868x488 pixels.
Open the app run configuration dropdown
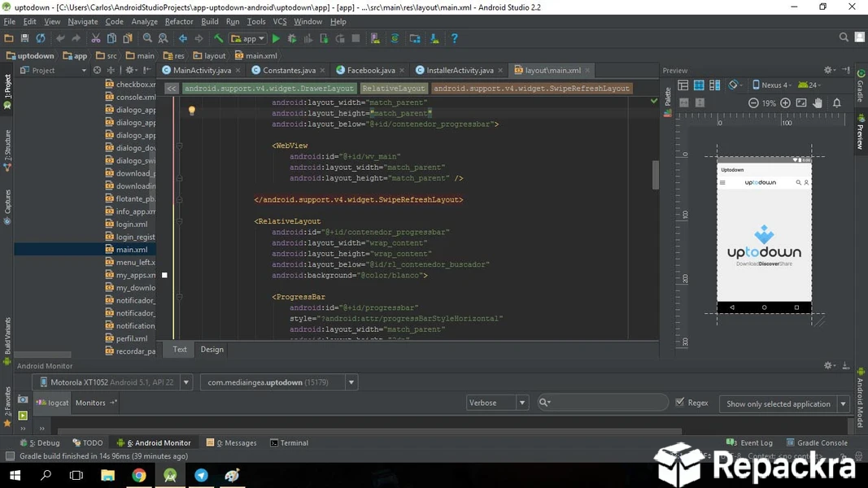248,38
